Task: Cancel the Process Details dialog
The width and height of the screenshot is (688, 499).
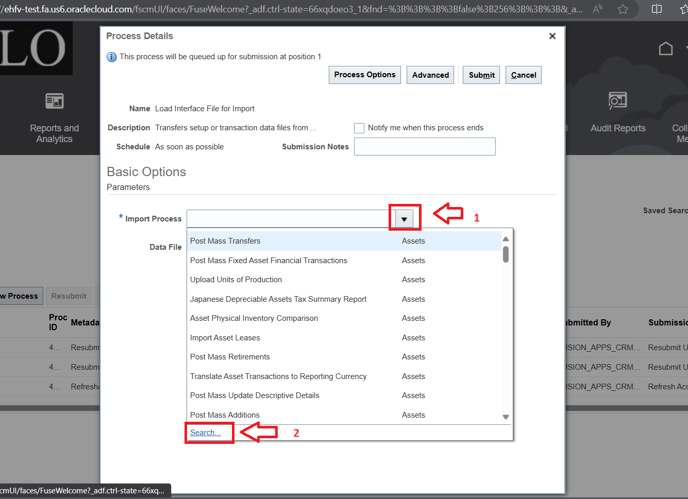Action: coord(523,75)
